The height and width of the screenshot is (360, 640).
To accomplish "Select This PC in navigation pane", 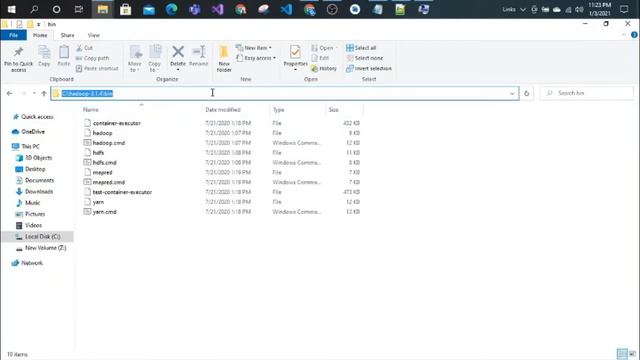I will tap(30, 146).
